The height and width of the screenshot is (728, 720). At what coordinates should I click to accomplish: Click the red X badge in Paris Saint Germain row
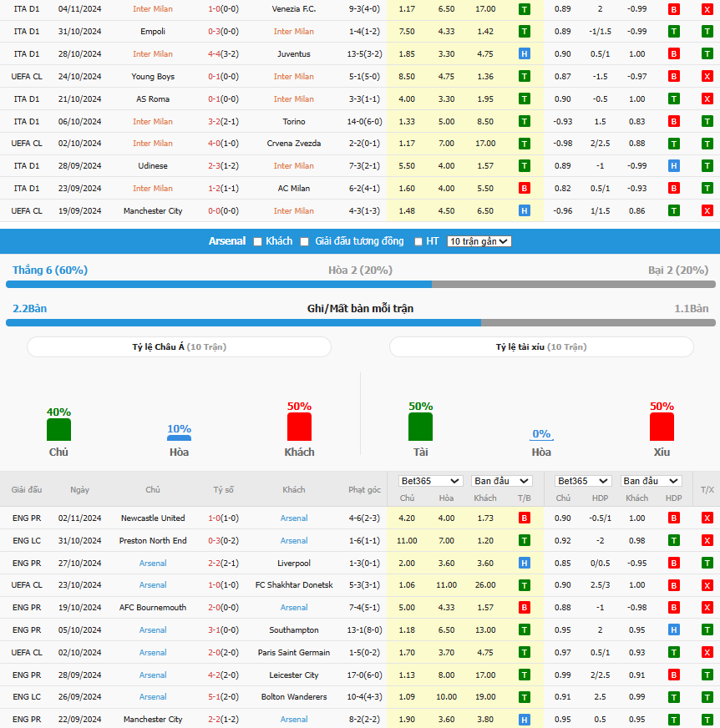707,652
